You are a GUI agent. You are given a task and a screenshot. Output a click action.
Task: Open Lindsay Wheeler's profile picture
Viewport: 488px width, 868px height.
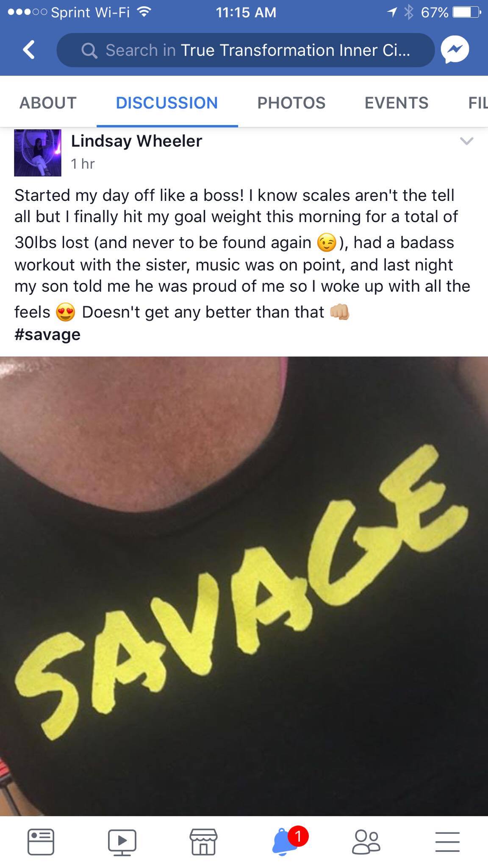(38, 153)
